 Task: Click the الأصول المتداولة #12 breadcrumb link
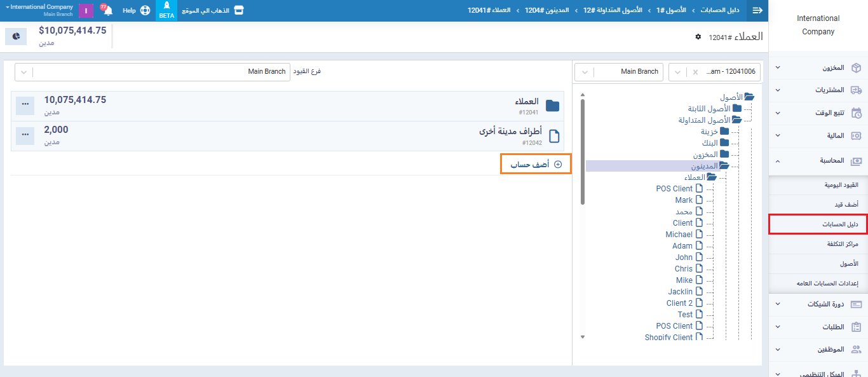607,11
